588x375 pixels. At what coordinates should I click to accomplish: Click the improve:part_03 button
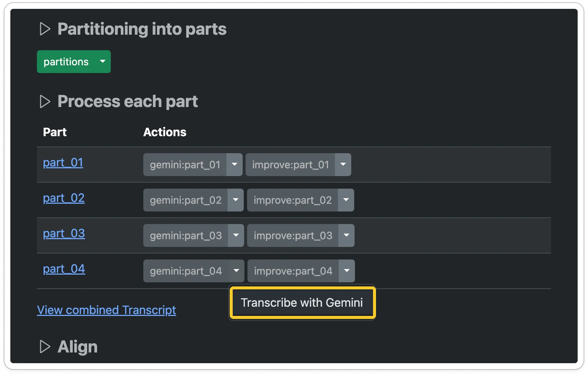[x=293, y=235]
